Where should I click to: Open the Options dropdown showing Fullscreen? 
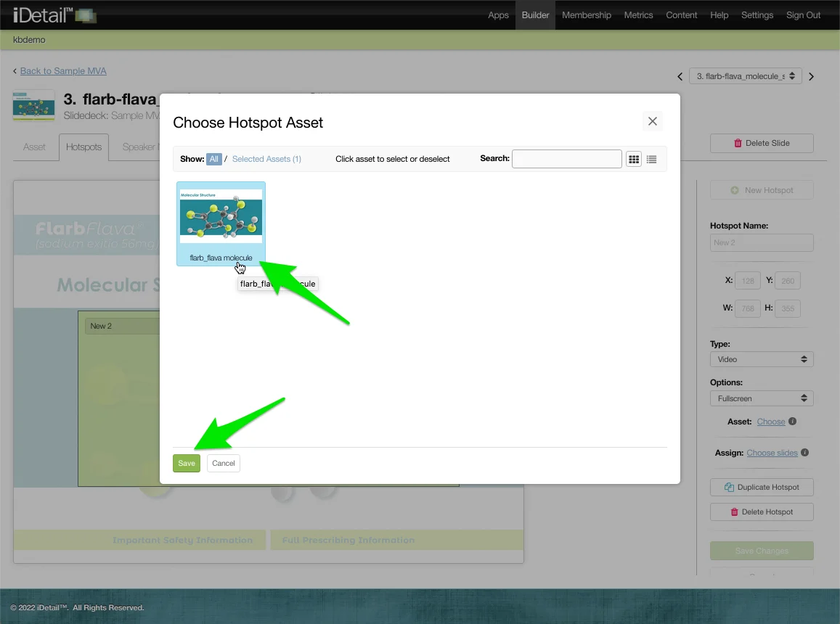tap(762, 398)
